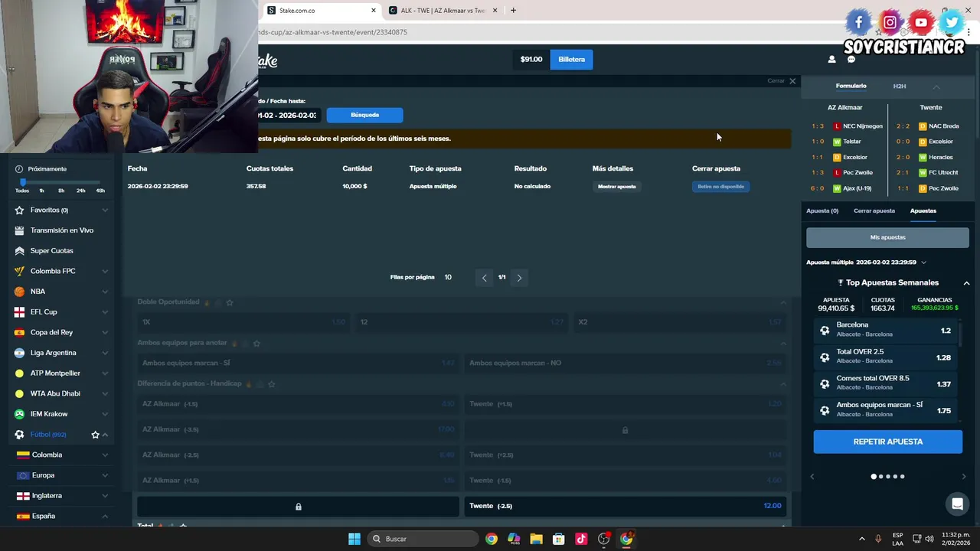Click the Búsqueda button
Image resolution: width=980 pixels, height=551 pixels.
tap(364, 115)
